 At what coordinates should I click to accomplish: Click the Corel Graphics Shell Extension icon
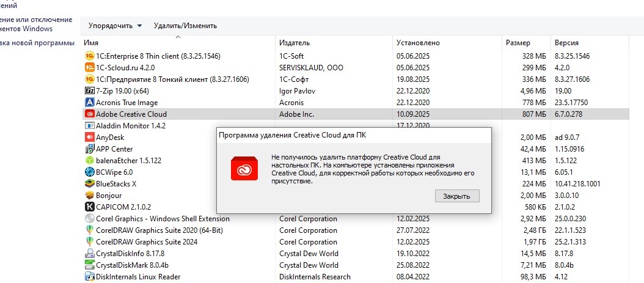90,218
